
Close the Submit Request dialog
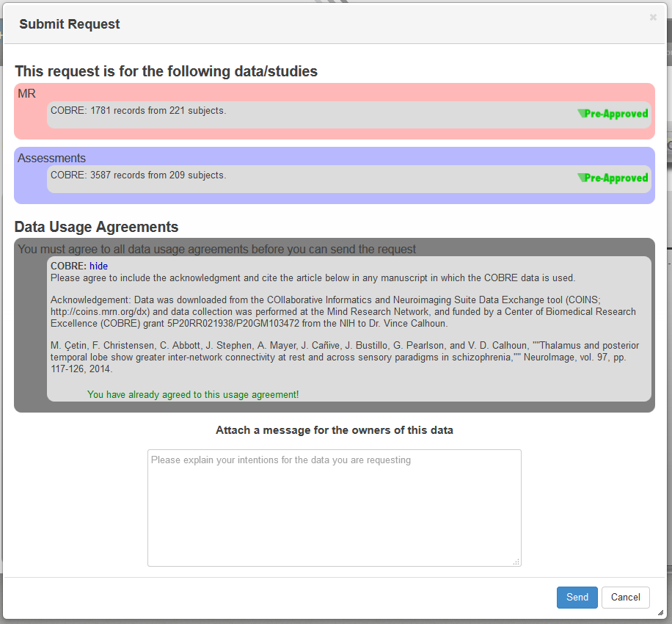pyautogui.click(x=652, y=18)
